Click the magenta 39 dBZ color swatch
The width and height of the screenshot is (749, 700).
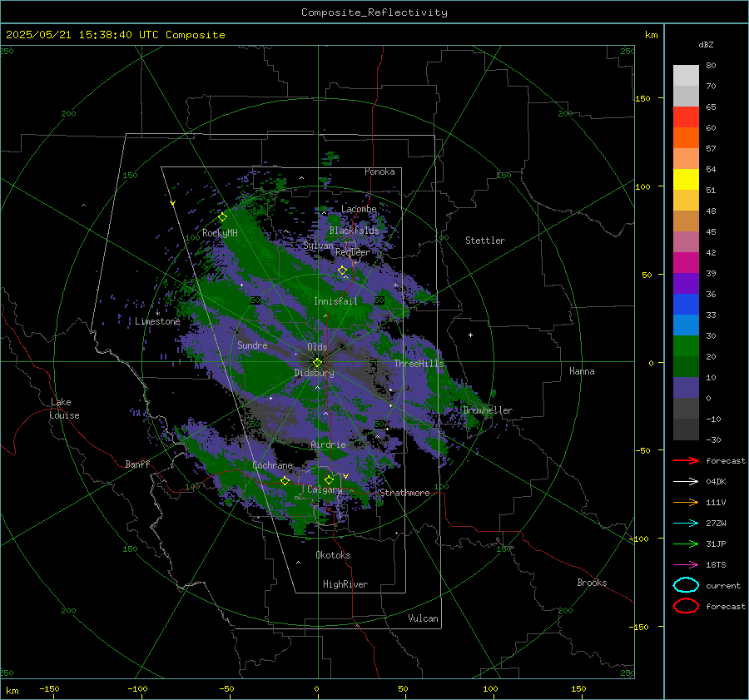[x=686, y=262]
